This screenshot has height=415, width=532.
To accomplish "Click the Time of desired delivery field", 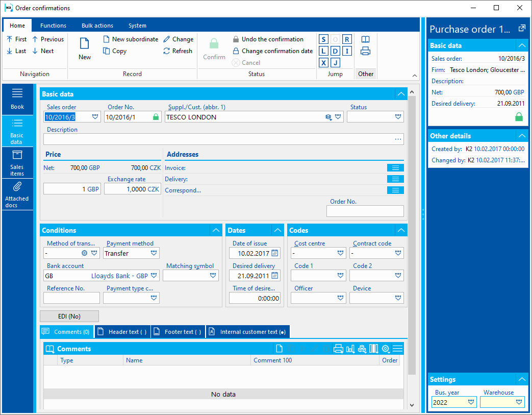I will pos(255,298).
